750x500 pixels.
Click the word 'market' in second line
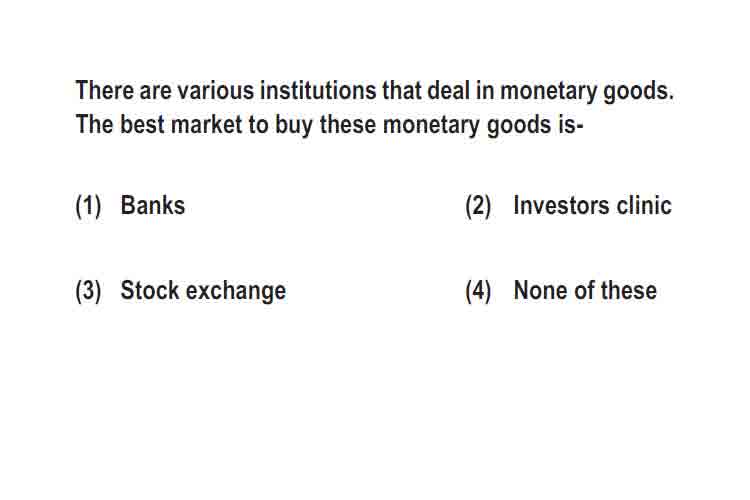click(207, 124)
